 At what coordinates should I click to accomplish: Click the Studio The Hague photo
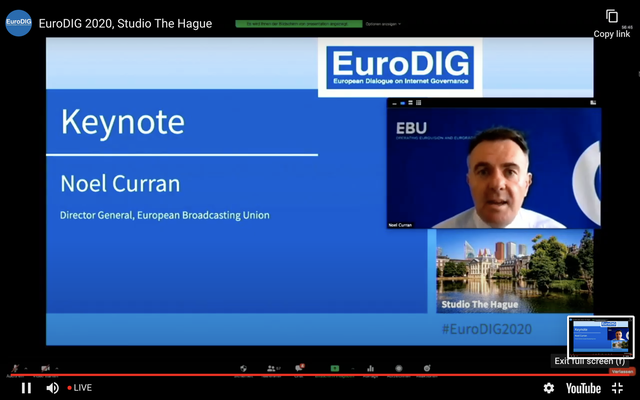click(x=515, y=271)
